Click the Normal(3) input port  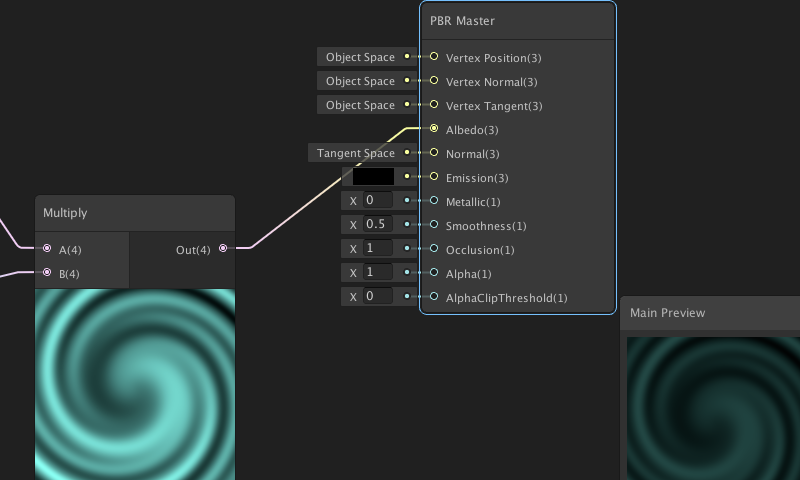(434, 152)
